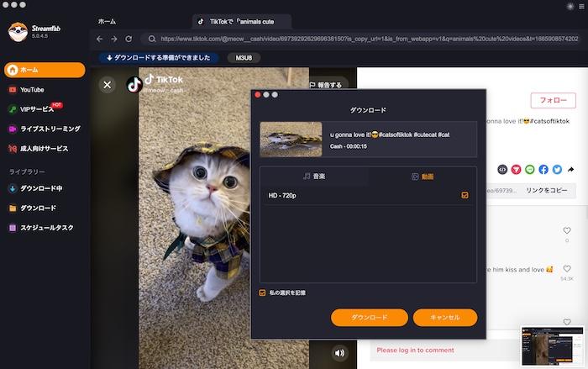Viewport: 588px width, 369px height.
Task: Click the video title in the download dialog
Action: pos(390,134)
